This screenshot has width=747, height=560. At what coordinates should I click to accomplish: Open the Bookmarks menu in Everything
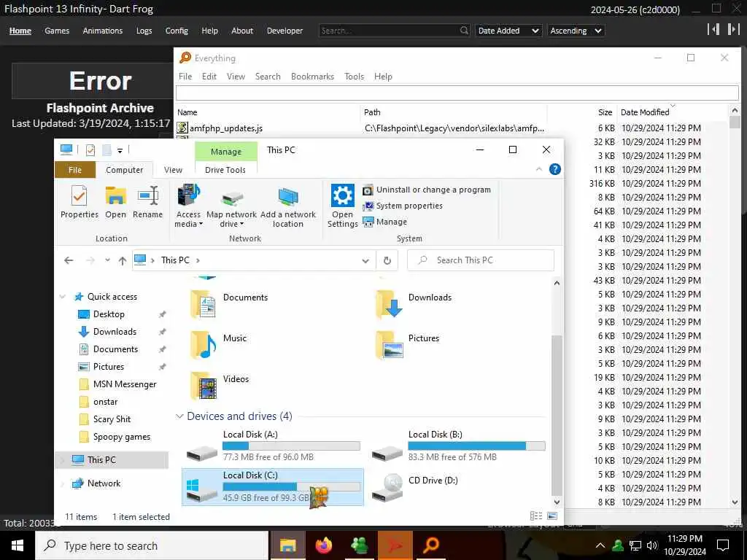312,76
